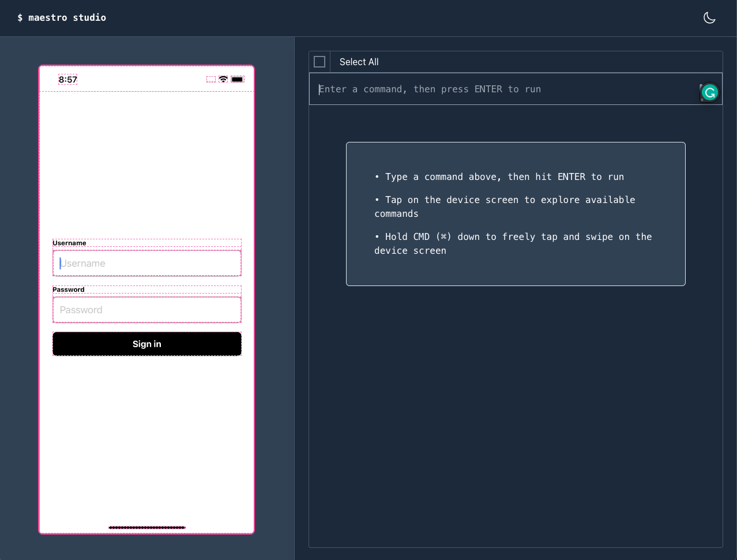Click the crescent moon in the top-right corner

pyautogui.click(x=709, y=17)
